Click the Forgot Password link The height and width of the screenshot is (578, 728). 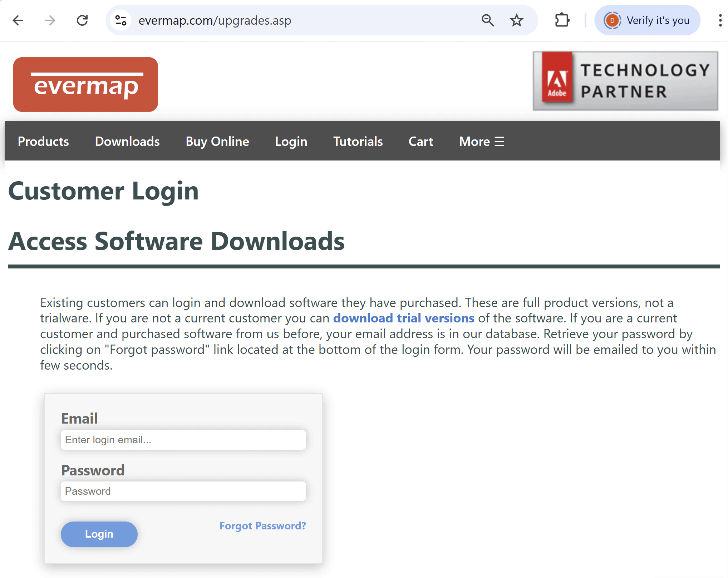262,525
